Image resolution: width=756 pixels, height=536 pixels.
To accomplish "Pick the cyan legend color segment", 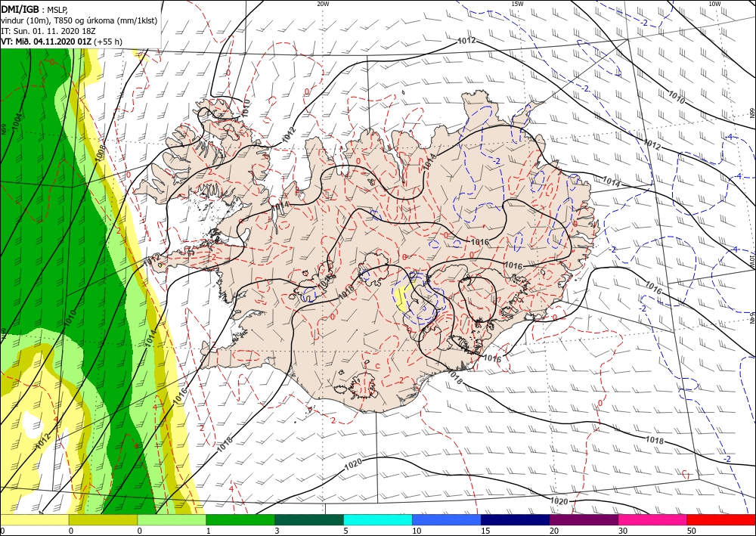I will point(378,519).
